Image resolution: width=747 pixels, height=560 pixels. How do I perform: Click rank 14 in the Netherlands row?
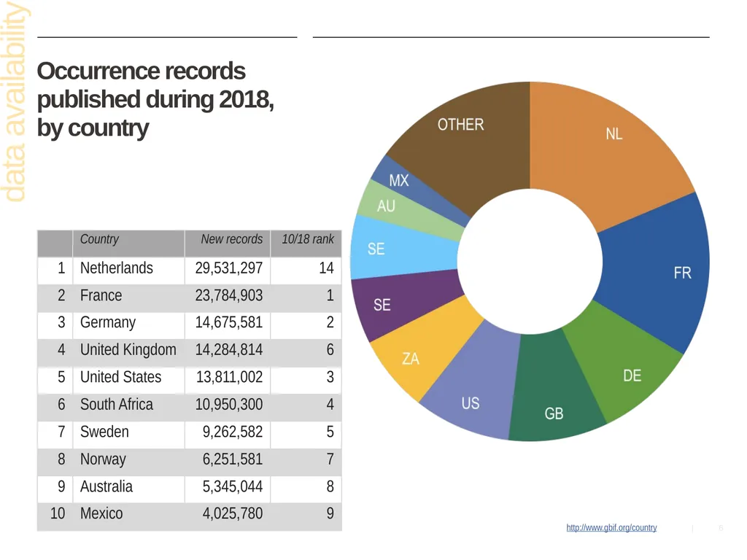[326, 268]
